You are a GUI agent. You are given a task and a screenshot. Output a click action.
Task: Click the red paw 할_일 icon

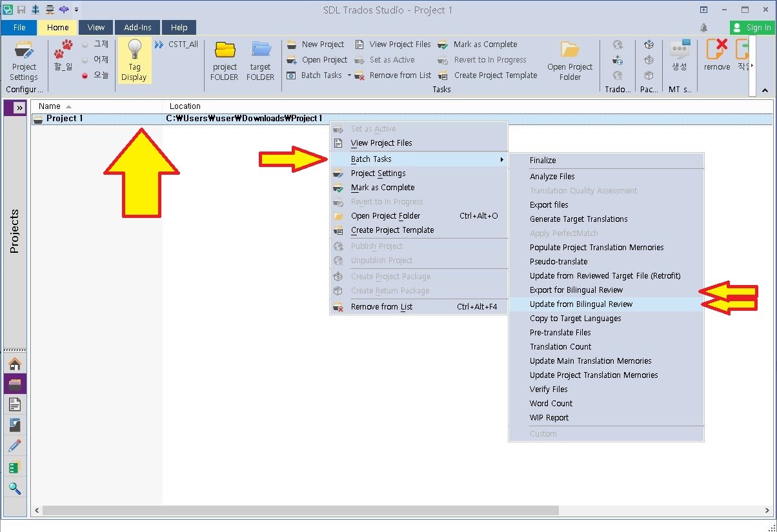pyautogui.click(x=63, y=55)
